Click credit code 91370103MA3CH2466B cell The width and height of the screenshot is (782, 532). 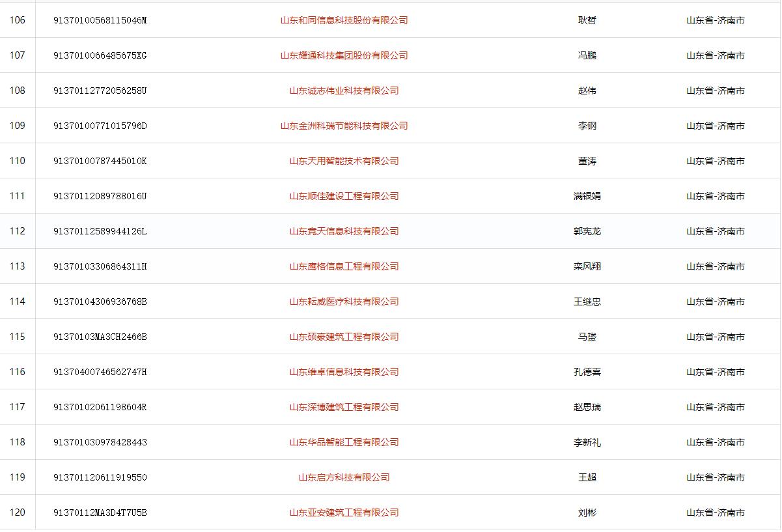tap(100, 337)
